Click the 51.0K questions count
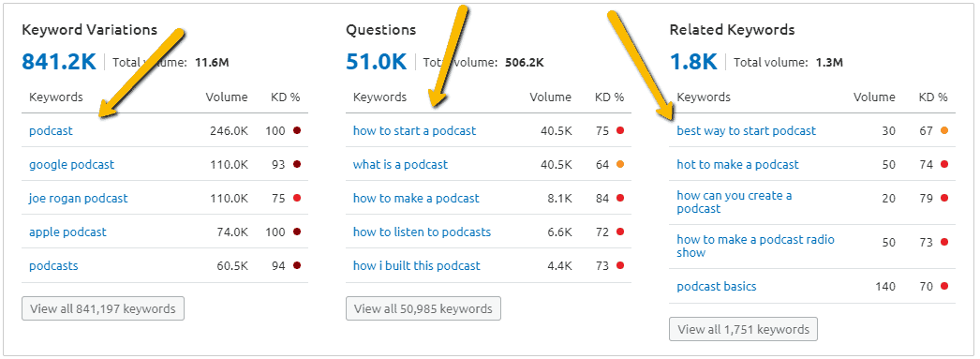Image resolution: width=980 pixels, height=359 pixels. (x=377, y=61)
